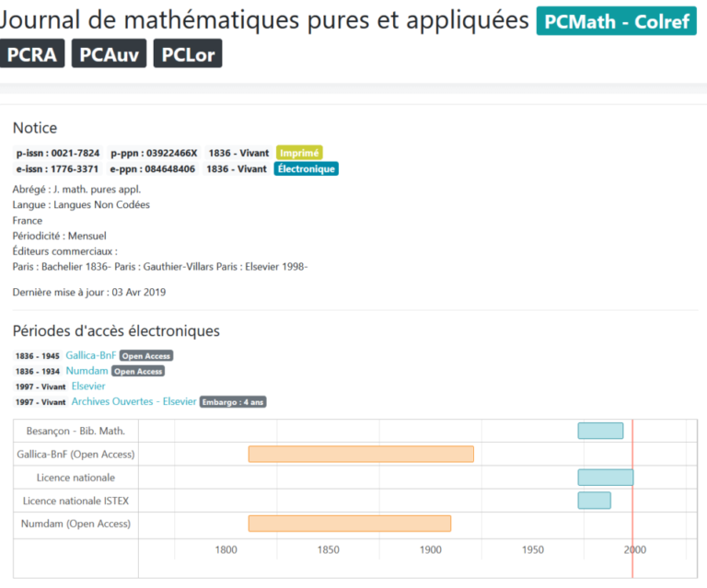Click Open Access badge beside Gallica-BnF
Image resolution: width=707 pixels, height=588 pixels.
(x=145, y=356)
